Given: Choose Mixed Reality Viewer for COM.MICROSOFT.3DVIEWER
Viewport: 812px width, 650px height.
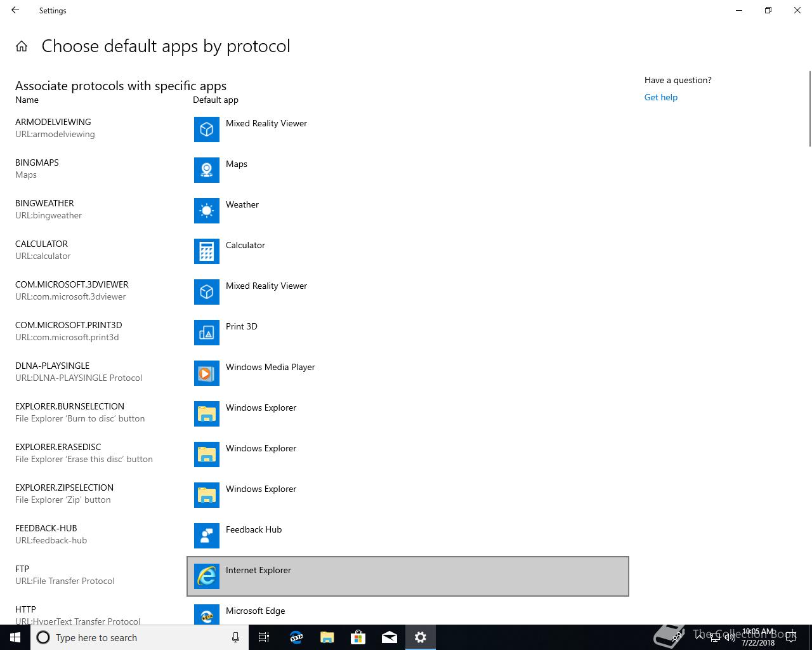Looking at the screenshot, I should [x=266, y=286].
